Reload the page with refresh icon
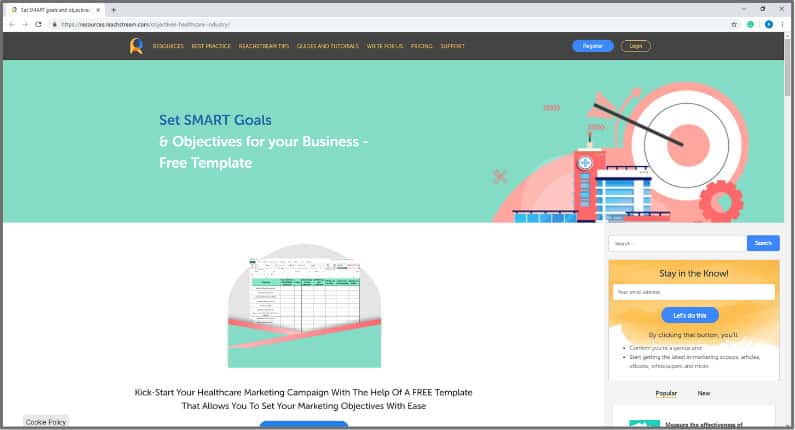Image resolution: width=795 pixels, height=430 pixels. pos(38,23)
